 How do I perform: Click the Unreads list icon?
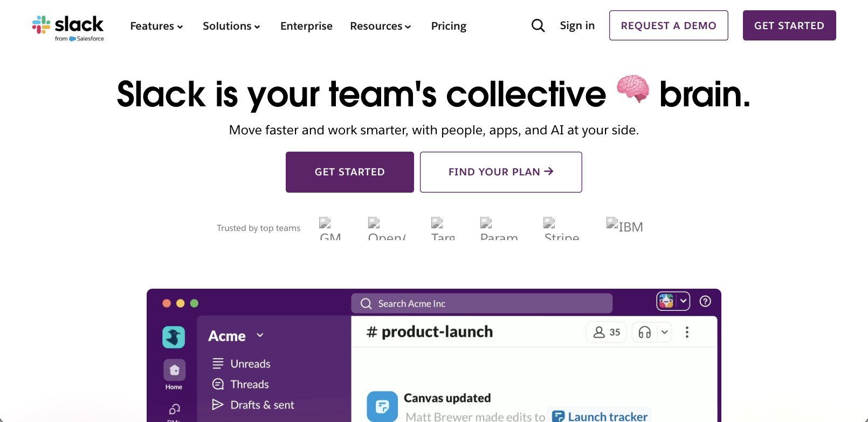(218, 364)
